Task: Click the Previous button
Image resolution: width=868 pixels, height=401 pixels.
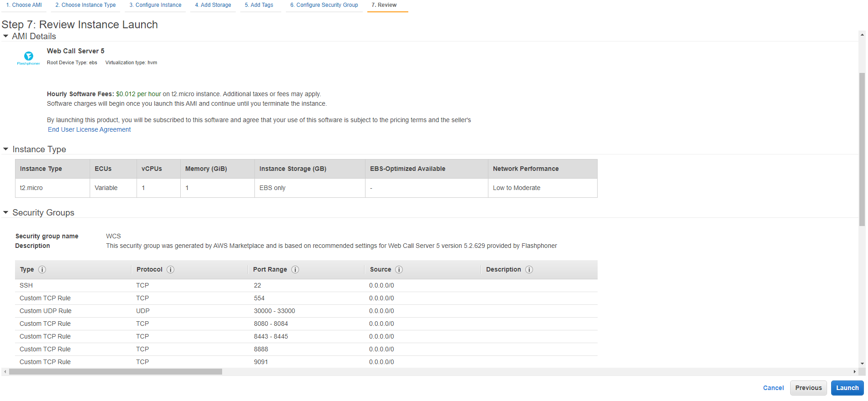Action: click(808, 388)
